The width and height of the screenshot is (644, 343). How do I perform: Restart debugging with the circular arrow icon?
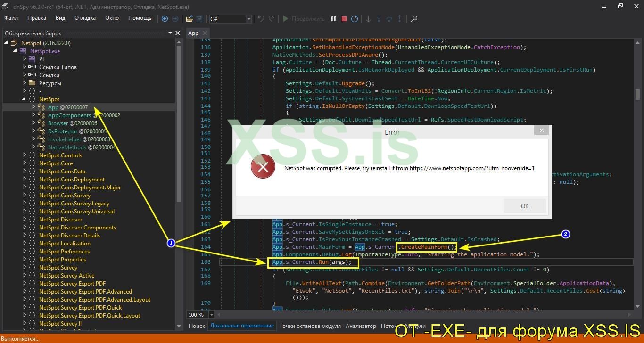pos(355,19)
